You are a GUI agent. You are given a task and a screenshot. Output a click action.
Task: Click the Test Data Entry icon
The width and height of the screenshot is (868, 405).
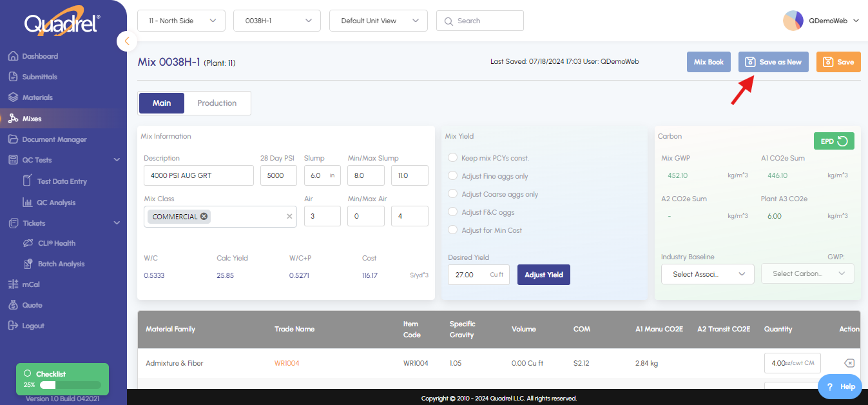pos(28,181)
